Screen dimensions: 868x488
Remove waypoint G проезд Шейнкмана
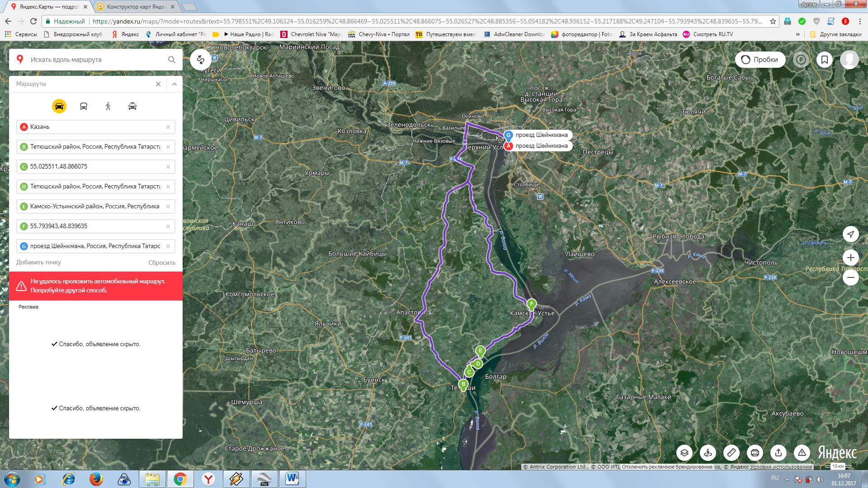(168, 246)
